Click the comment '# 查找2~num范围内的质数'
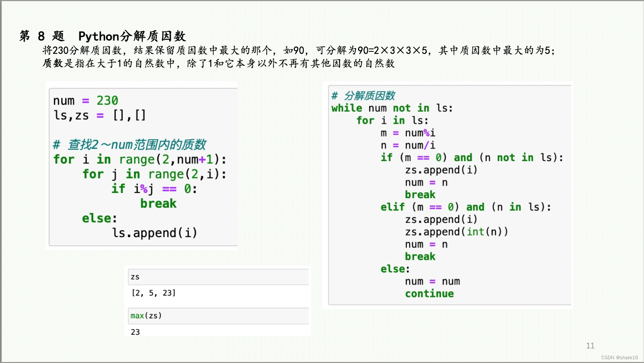The height and width of the screenshot is (363, 644). [129, 145]
